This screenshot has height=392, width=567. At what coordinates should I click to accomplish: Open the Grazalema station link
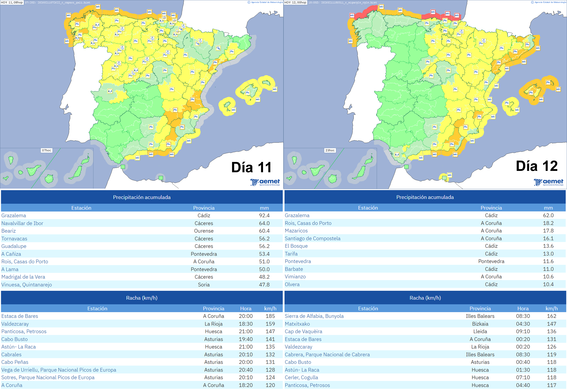click(x=14, y=215)
